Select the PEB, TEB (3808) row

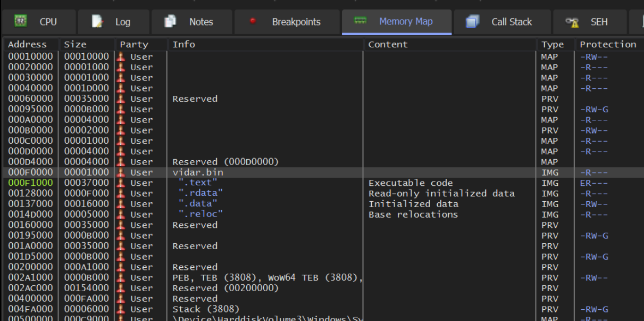point(266,278)
